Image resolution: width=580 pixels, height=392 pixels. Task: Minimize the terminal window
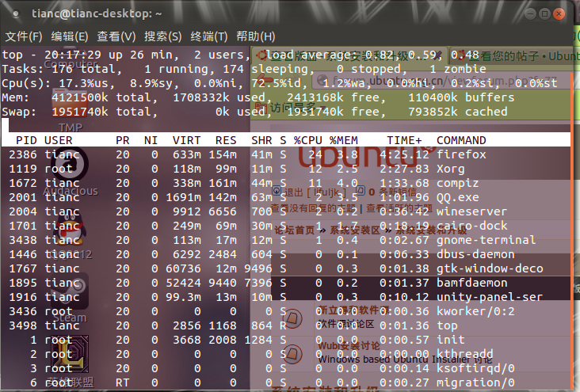click(x=530, y=14)
